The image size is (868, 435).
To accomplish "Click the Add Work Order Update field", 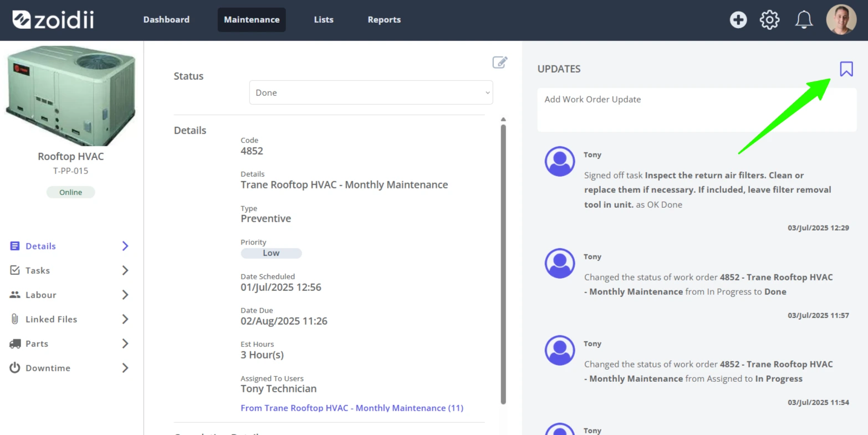I will tap(697, 110).
